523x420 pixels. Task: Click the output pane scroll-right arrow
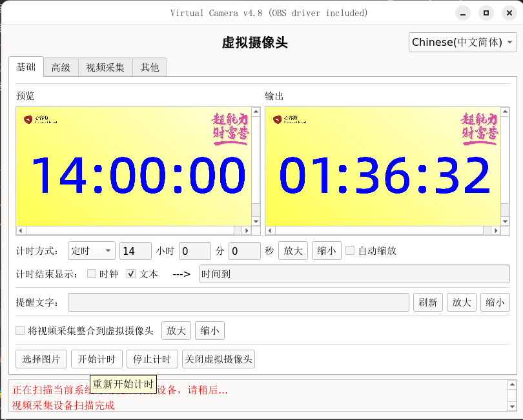(x=495, y=230)
